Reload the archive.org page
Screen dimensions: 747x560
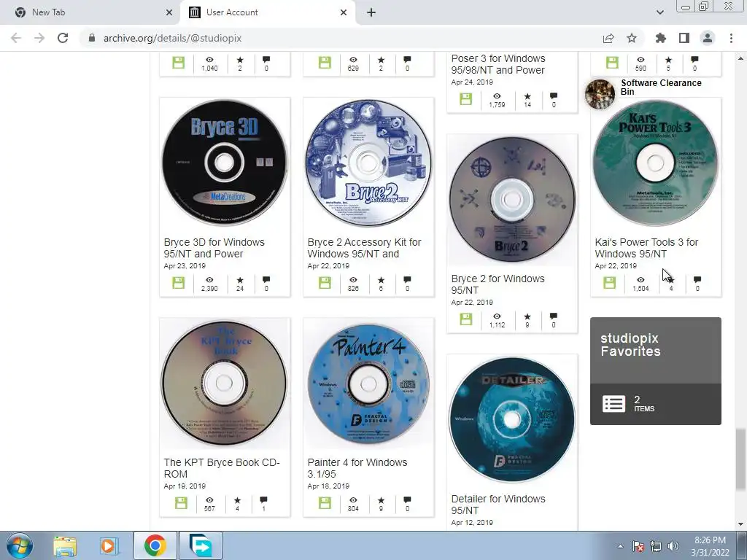pos(63,38)
